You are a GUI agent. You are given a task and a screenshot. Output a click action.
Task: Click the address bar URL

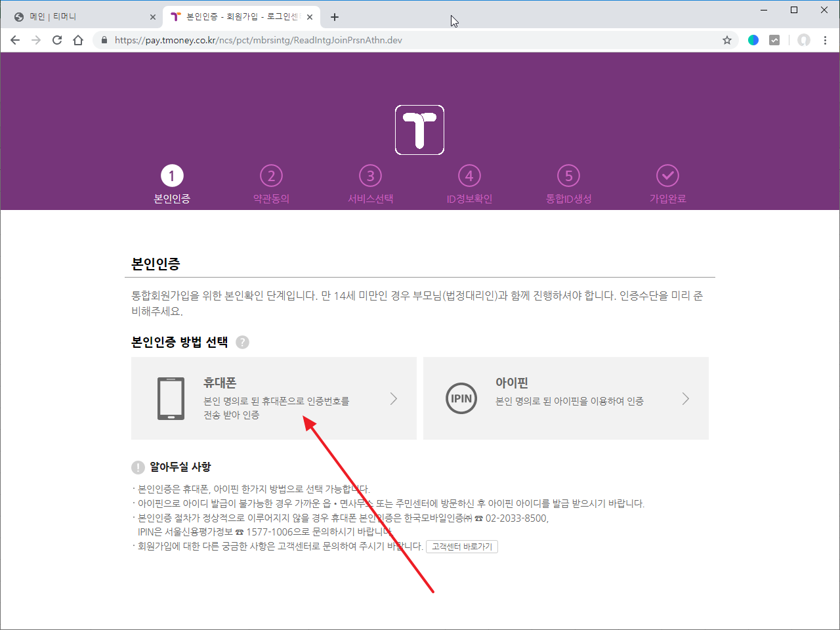[x=259, y=40]
